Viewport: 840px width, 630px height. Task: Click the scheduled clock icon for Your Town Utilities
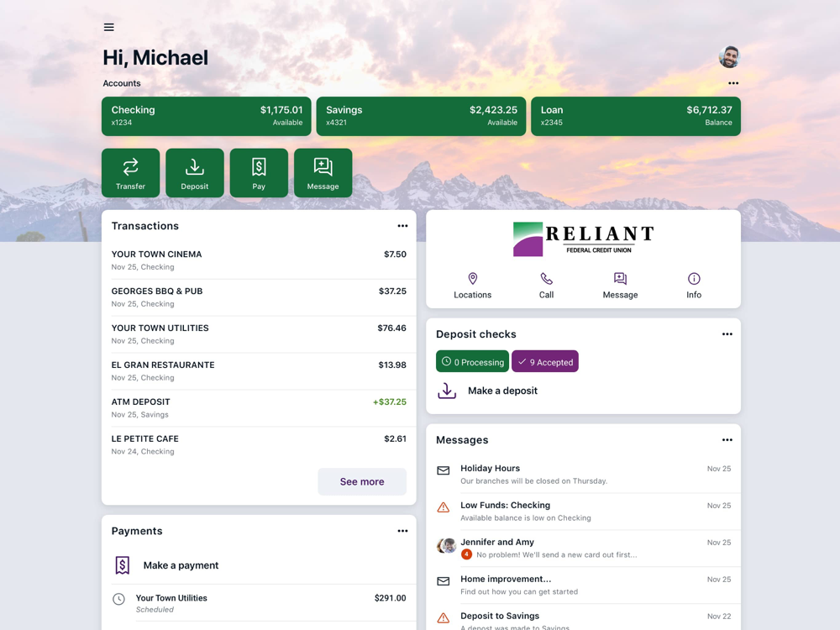119,599
